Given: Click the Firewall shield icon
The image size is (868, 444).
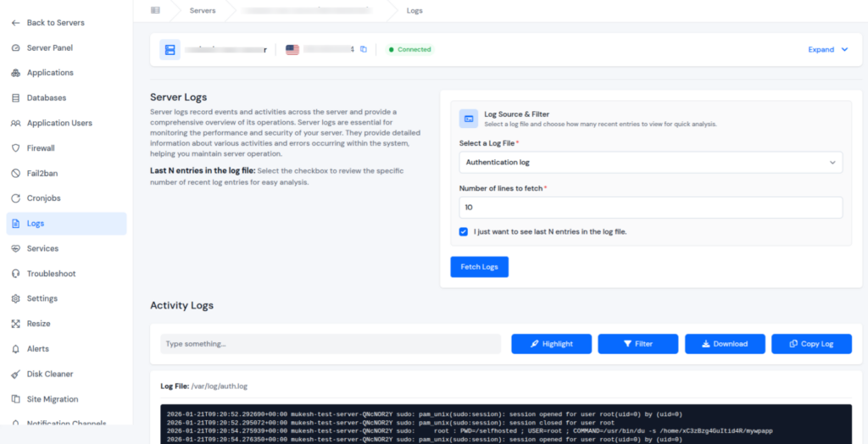Looking at the screenshot, I should click(x=15, y=148).
